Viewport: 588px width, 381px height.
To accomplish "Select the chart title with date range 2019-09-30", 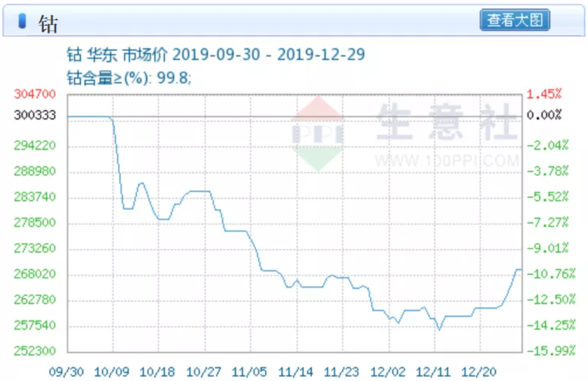I will tap(215, 55).
